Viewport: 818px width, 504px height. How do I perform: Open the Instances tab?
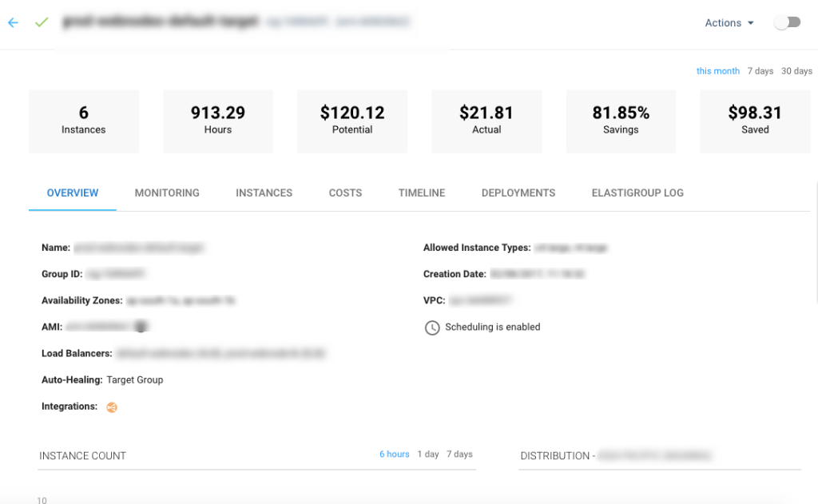point(264,192)
